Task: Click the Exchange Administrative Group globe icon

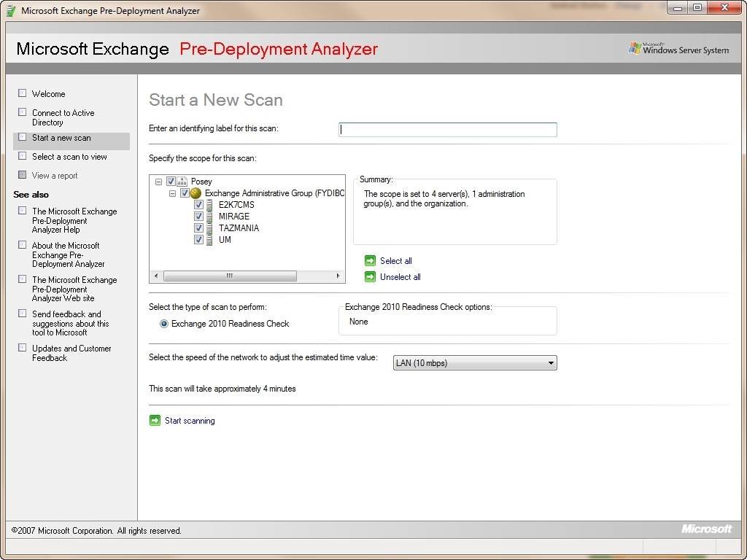Action: click(196, 193)
